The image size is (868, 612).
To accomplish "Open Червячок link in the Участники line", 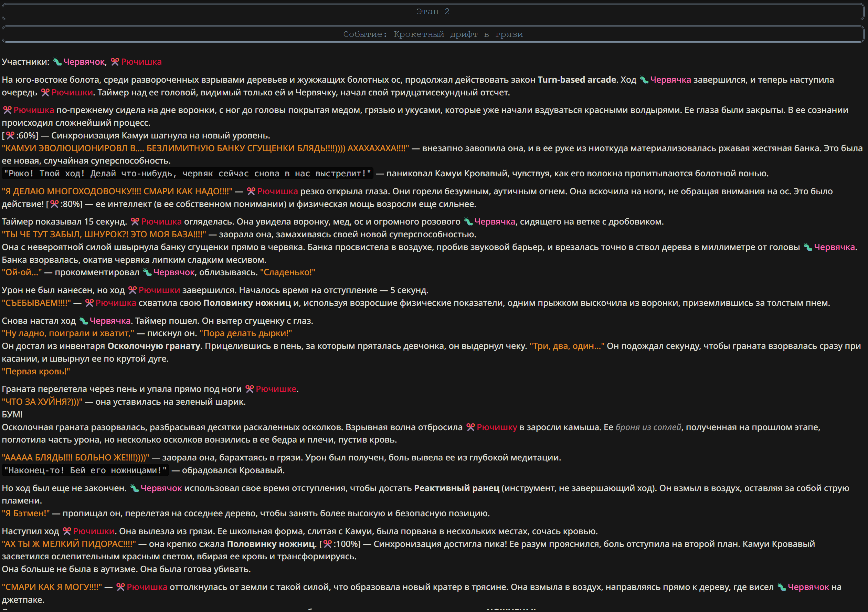I will click(x=84, y=62).
